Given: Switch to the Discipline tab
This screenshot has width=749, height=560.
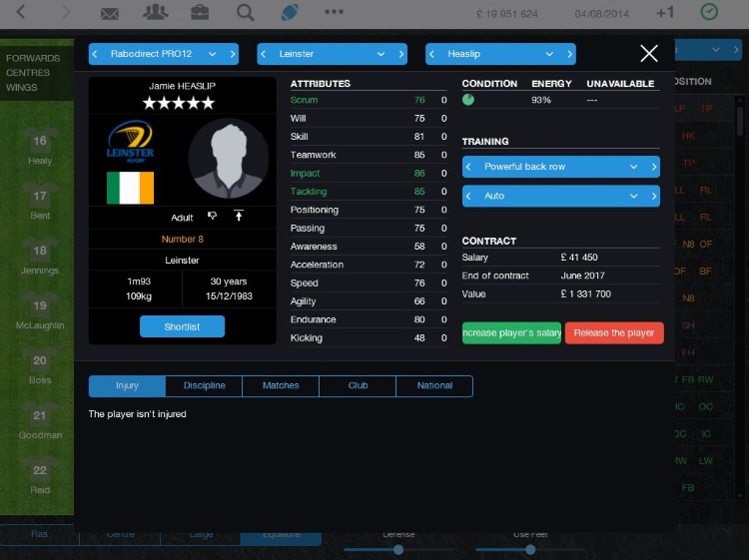Looking at the screenshot, I should pos(204,385).
